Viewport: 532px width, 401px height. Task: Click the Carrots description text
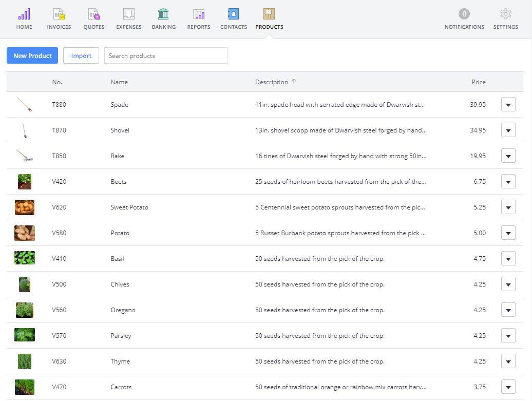pyautogui.click(x=341, y=387)
